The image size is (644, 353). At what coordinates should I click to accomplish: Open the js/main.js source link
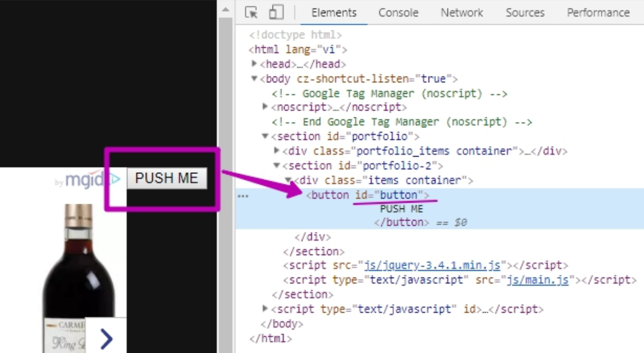click(537, 280)
